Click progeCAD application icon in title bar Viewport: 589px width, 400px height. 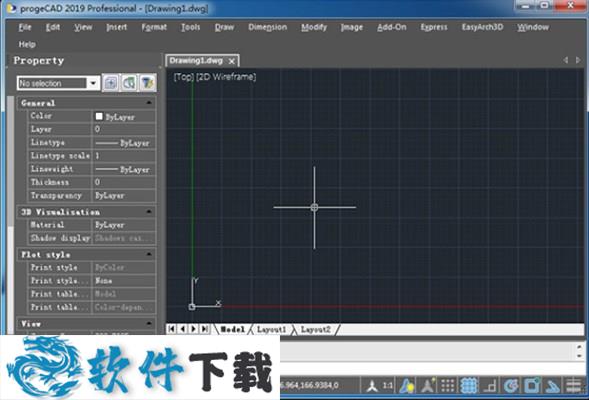click(x=11, y=8)
